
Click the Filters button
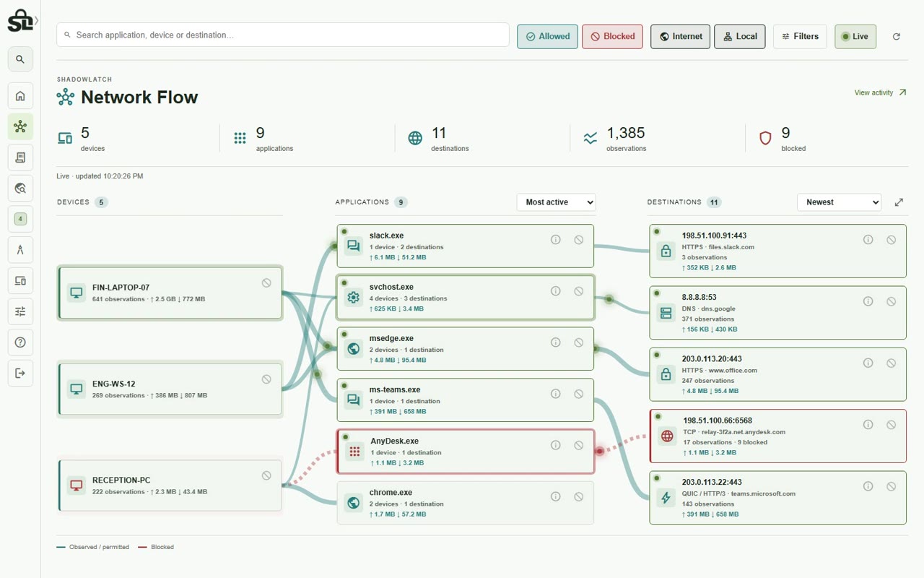[800, 36]
